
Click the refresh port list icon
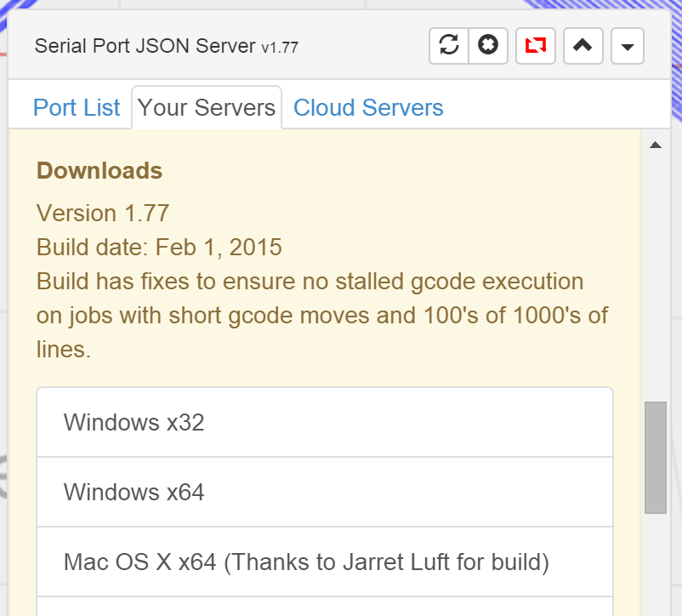449,46
